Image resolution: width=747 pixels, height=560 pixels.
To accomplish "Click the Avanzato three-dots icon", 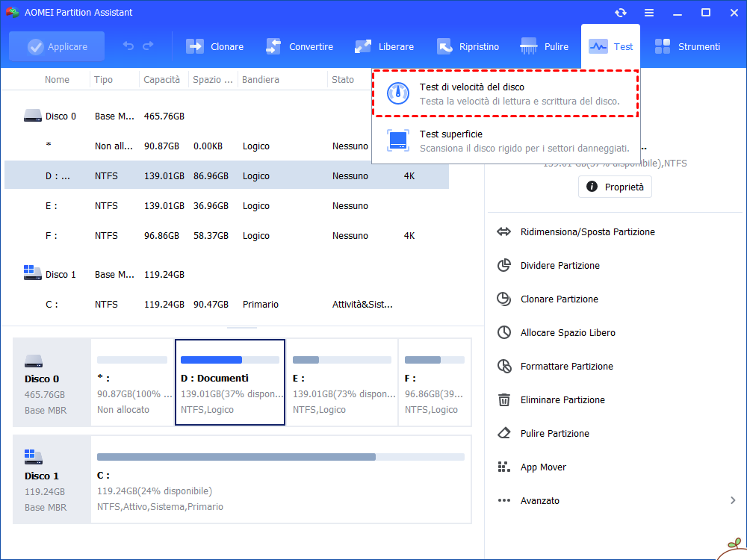I will (504, 500).
